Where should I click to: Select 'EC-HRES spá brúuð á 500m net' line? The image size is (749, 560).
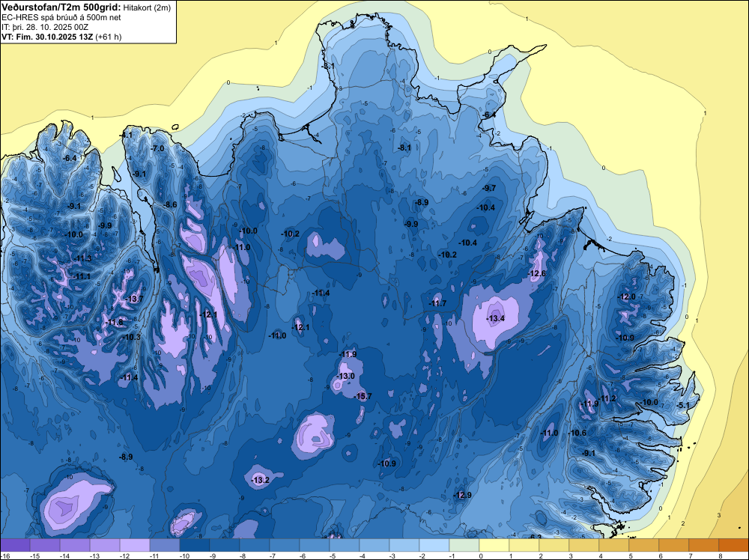coord(61,18)
